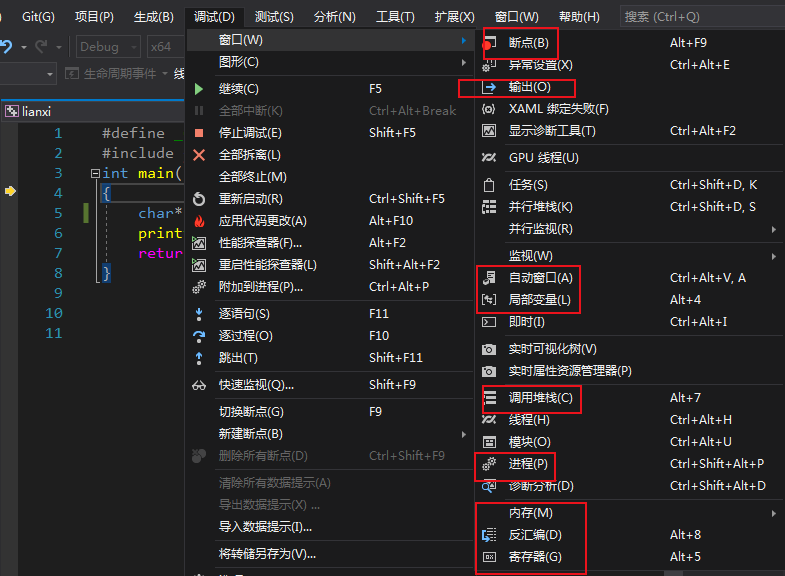Click the Immediate window icon
The image size is (785, 576).
click(489, 322)
